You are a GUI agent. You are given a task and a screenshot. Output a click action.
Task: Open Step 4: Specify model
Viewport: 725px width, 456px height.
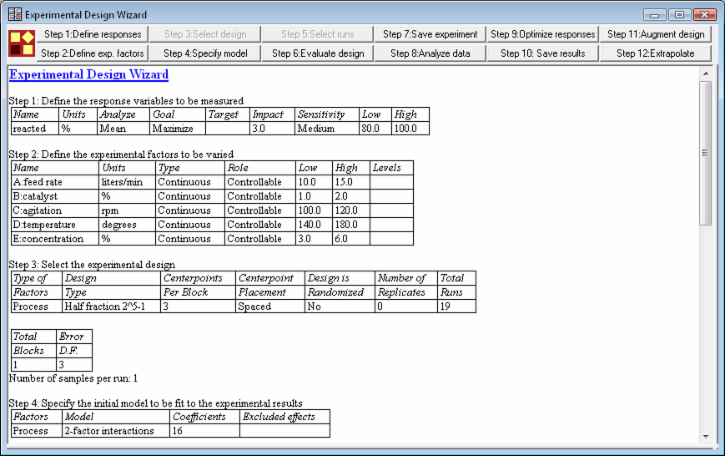click(208, 53)
